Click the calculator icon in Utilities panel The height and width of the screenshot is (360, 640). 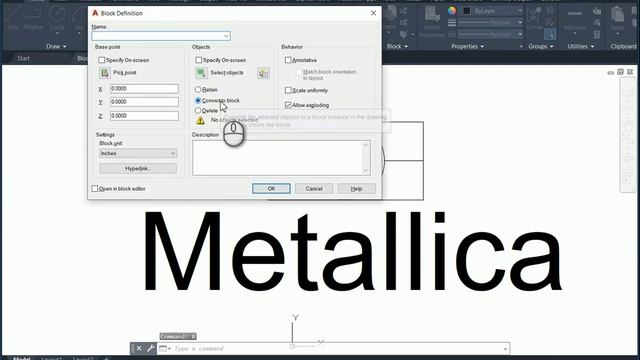pos(597,34)
